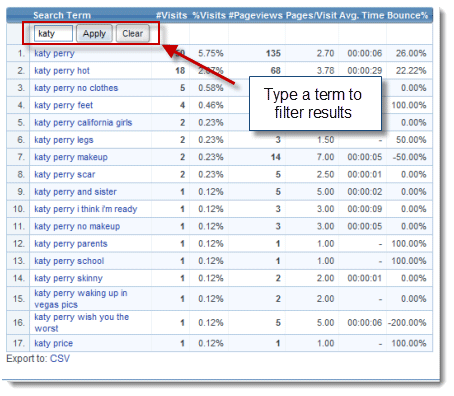Open 'katy perry i think i'm ready' term
Screen dimensions: 454x396
click(x=86, y=209)
